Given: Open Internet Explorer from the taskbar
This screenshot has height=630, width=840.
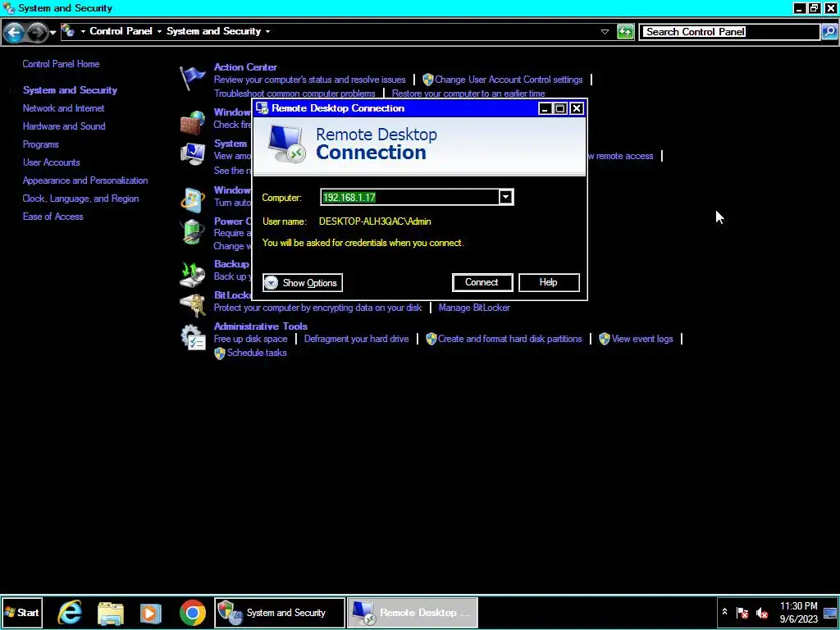Looking at the screenshot, I should pos(71,612).
